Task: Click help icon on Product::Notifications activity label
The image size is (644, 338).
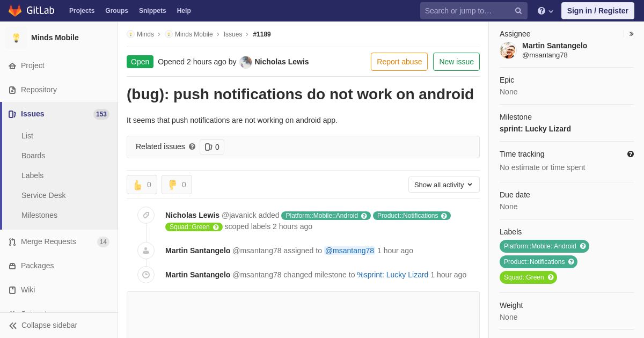Action: click(444, 216)
